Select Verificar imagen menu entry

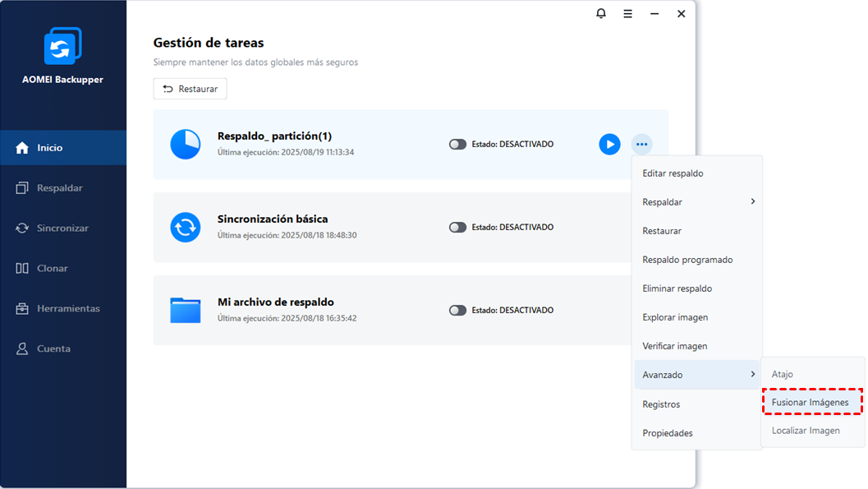pos(674,346)
